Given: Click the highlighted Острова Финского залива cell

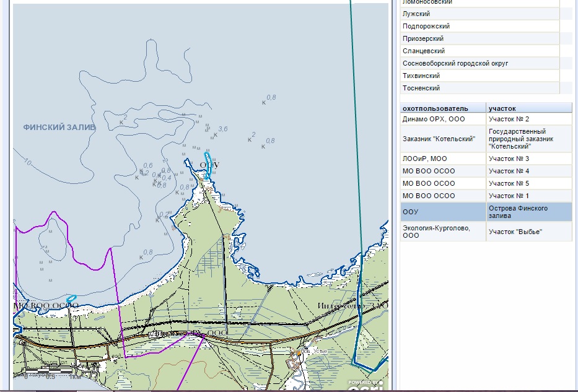Looking at the screenshot, I should 528,212.
